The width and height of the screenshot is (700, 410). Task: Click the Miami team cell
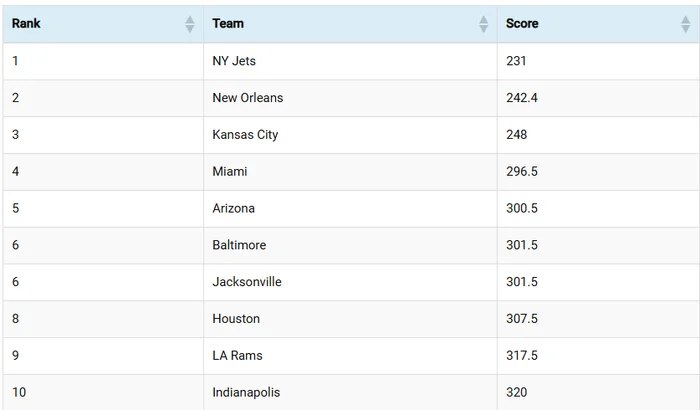[230, 172]
